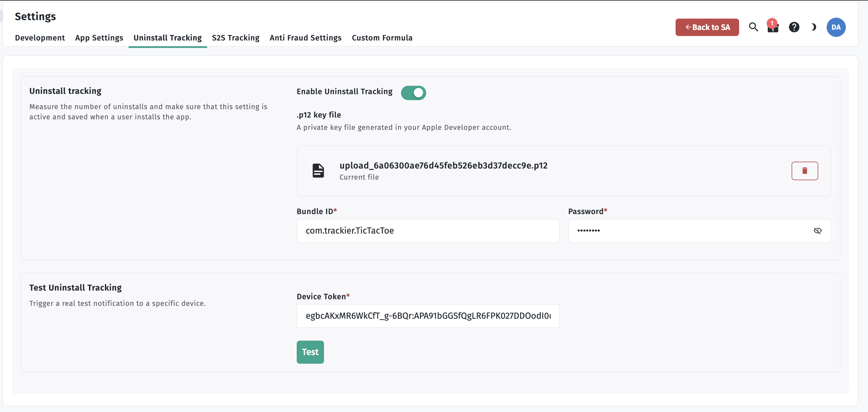Switch to the App Settings tab

click(99, 38)
